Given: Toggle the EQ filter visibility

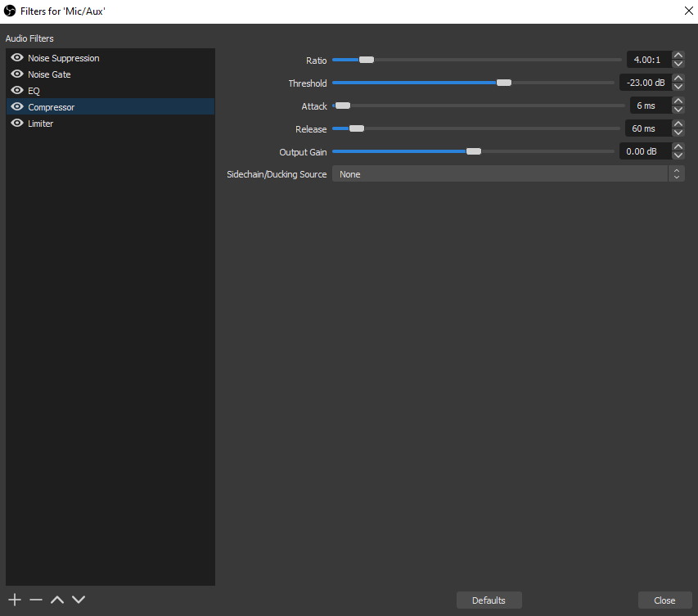Looking at the screenshot, I should point(16,91).
